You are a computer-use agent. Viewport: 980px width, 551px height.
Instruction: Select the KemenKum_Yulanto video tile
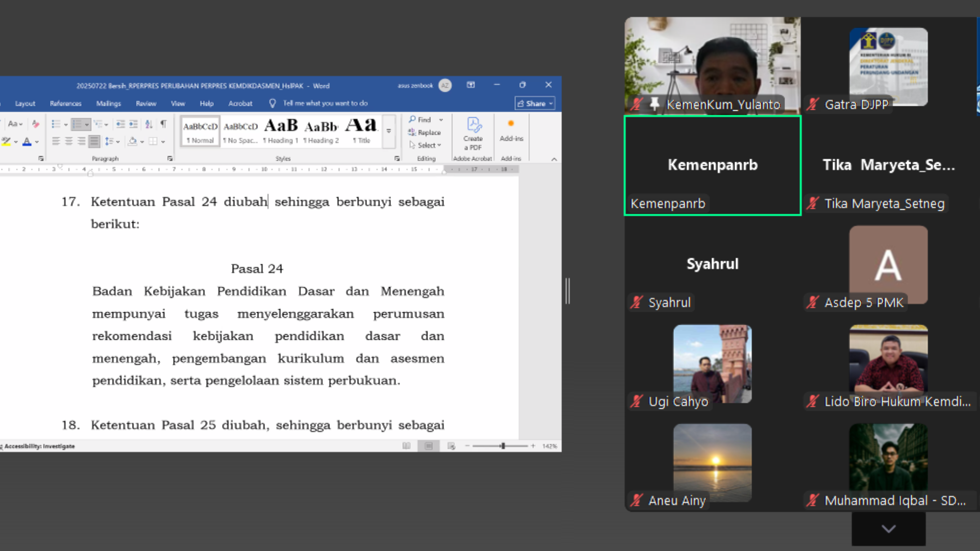[713, 65]
